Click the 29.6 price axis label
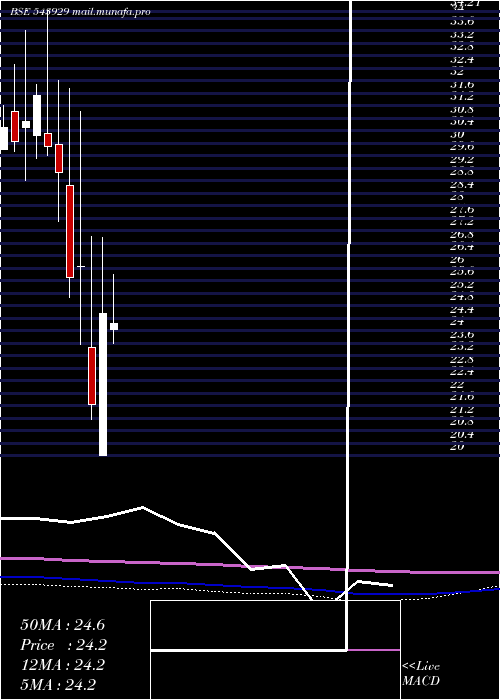The height and width of the screenshot is (700, 500). [x=462, y=146]
